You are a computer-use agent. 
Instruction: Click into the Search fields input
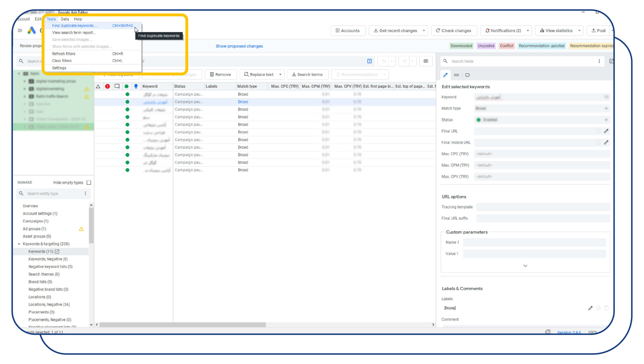click(x=522, y=61)
